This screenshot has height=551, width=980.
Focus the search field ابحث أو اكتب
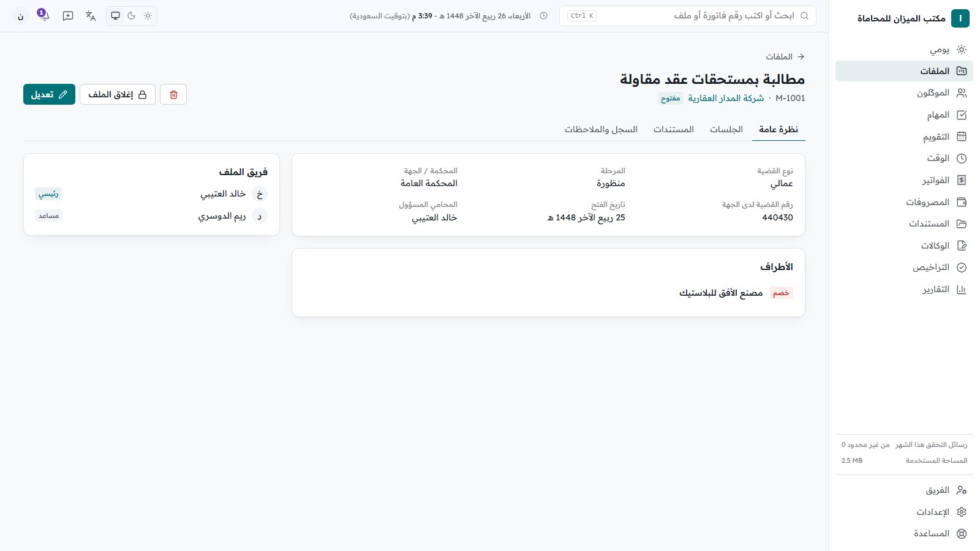(x=687, y=16)
